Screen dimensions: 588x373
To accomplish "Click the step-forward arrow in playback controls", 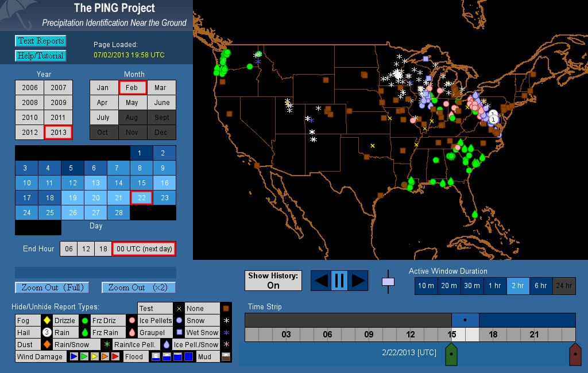I will click(x=358, y=281).
